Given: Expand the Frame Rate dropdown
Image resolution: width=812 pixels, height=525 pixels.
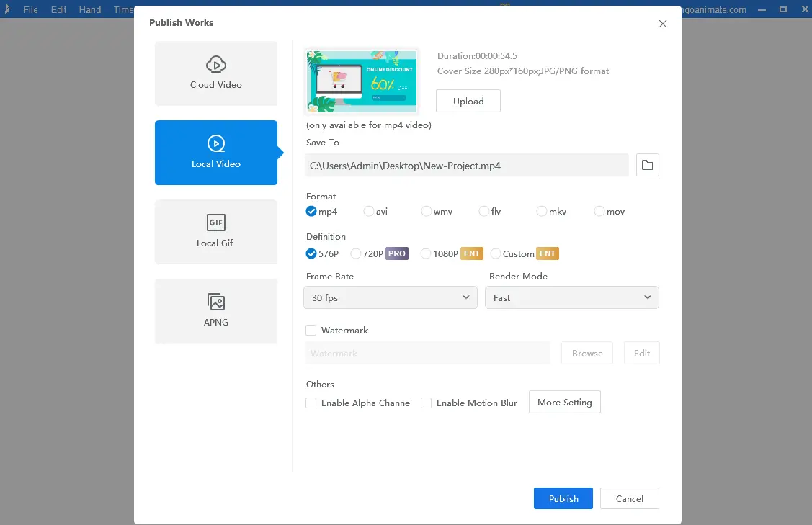Looking at the screenshot, I should pyautogui.click(x=390, y=297).
